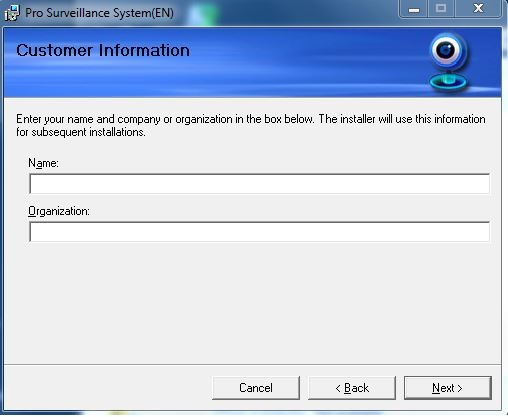Proceed with the Next button

tap(448, 388)
